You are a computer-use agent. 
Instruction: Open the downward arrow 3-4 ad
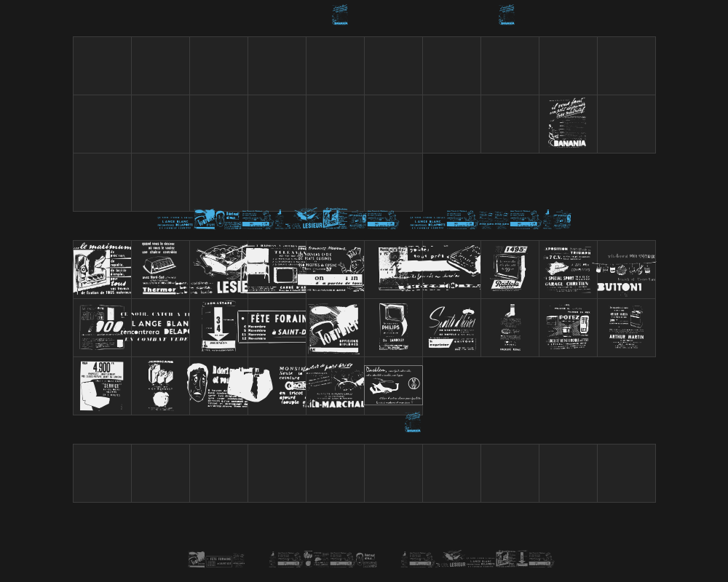[218, 326]
